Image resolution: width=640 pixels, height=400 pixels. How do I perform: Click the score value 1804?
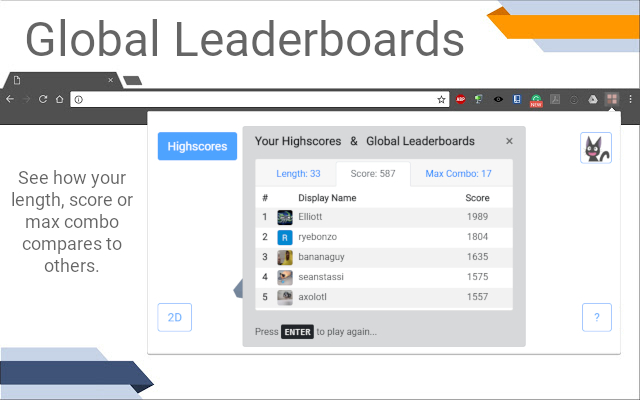(477, 237)
